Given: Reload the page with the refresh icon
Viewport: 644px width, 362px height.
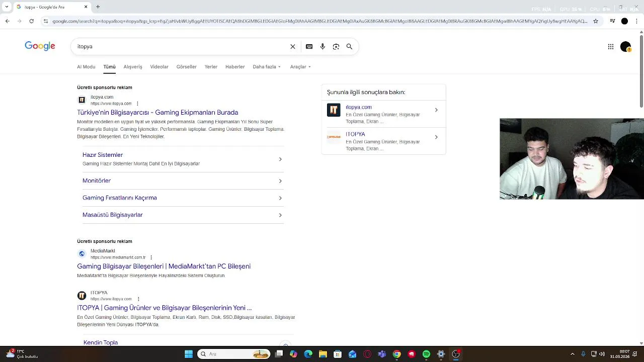Looking at the screenshot, I should click(31, 21).
